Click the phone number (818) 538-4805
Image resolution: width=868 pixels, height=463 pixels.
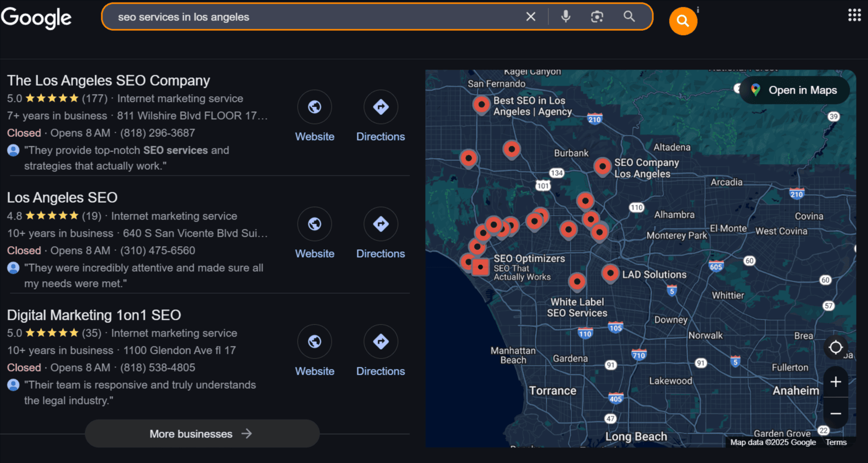tap(158, 368)
